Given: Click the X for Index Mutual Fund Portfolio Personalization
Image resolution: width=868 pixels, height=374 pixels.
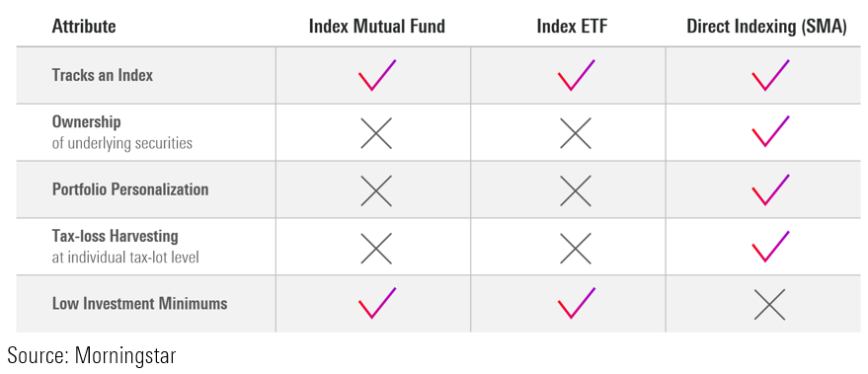Looking at the screenshot, I should [x=376, y=190].
